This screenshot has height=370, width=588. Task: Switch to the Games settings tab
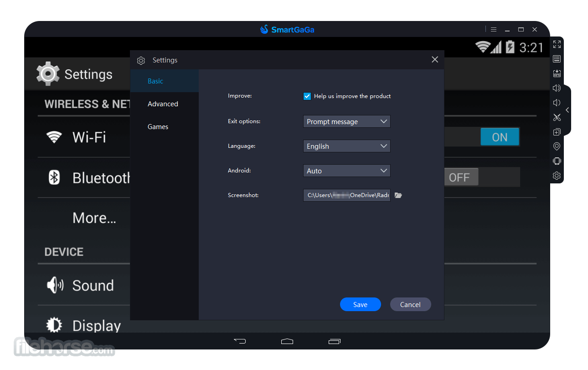(x=165, y=126)
